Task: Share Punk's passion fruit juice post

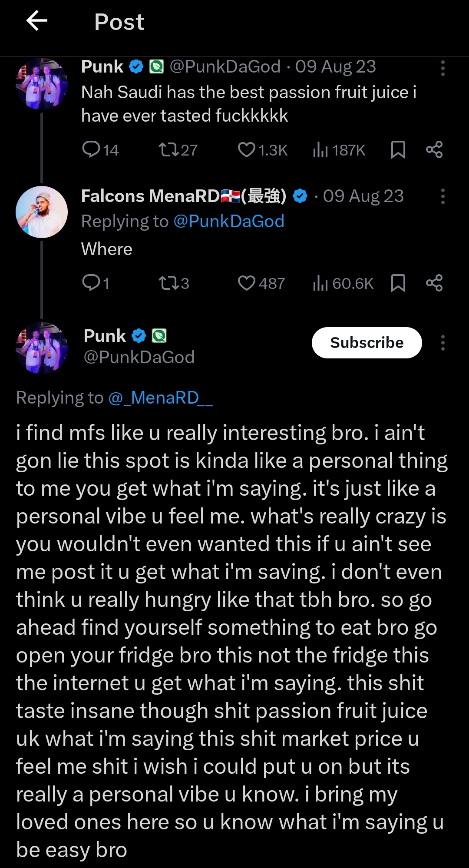Action: (434, 150)
